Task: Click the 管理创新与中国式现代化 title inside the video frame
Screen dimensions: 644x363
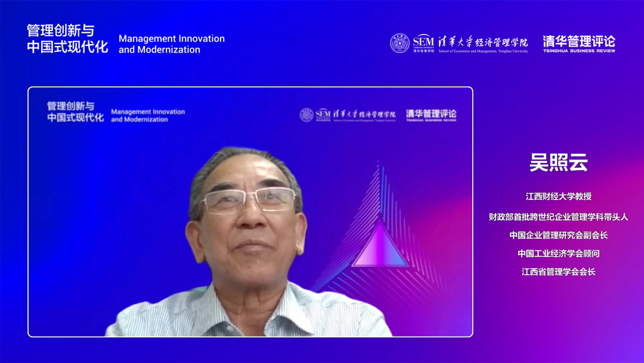Action: point(75,112)
